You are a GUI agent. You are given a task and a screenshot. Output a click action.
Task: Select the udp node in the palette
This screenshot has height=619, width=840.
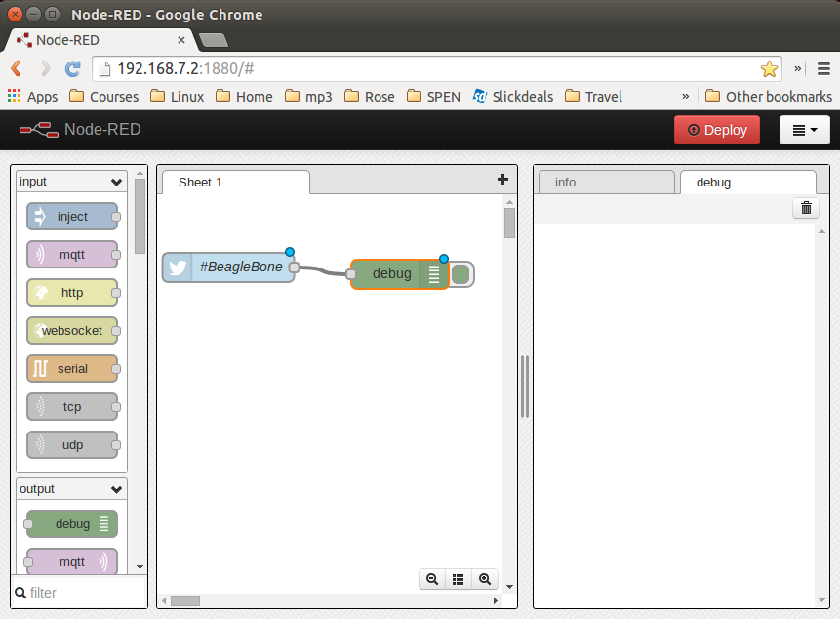72,445
